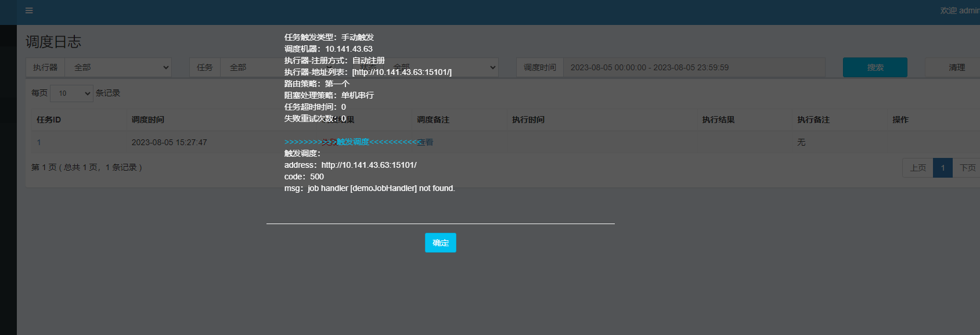This screenshot has height=335, width=980.
Task: Open the 执行器 filter dropdown
Action: pyautogui.click(x=119, y=67)
